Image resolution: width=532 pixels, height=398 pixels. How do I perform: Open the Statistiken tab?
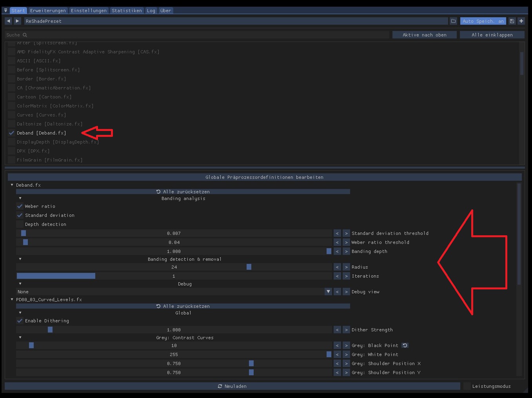(127, 11)
